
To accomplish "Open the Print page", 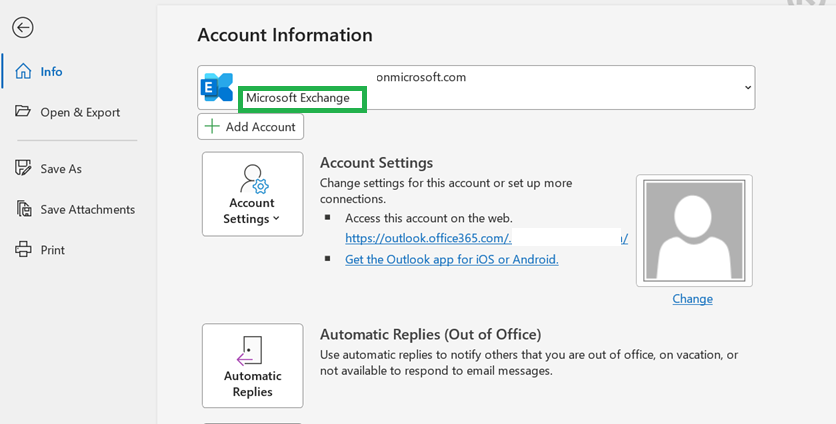I will click(52, 250).
